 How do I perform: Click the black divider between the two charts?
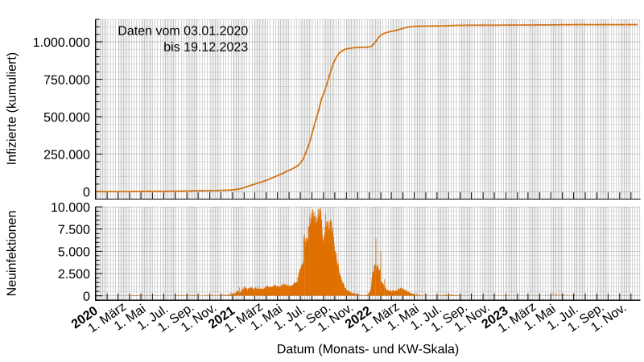[370, 202]
